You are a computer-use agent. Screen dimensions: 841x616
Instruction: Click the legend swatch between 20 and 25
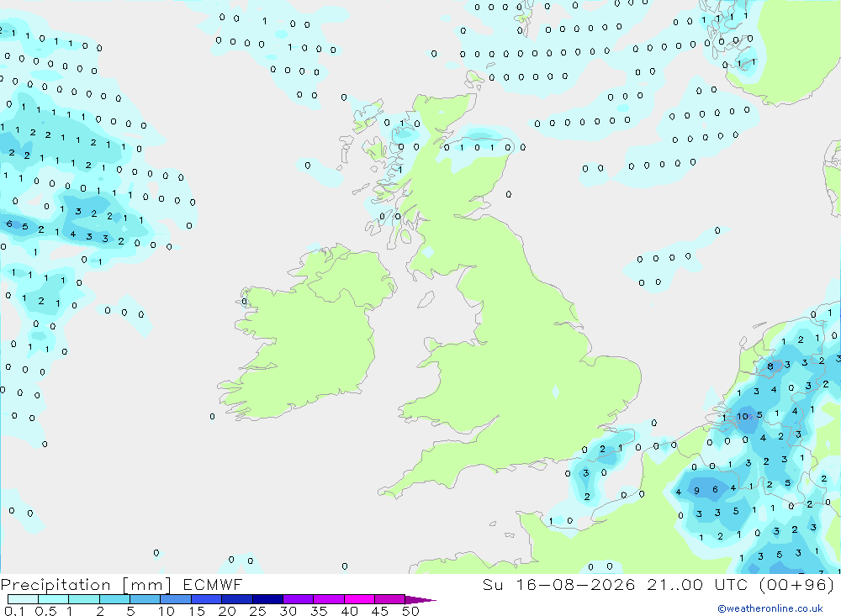236,599
